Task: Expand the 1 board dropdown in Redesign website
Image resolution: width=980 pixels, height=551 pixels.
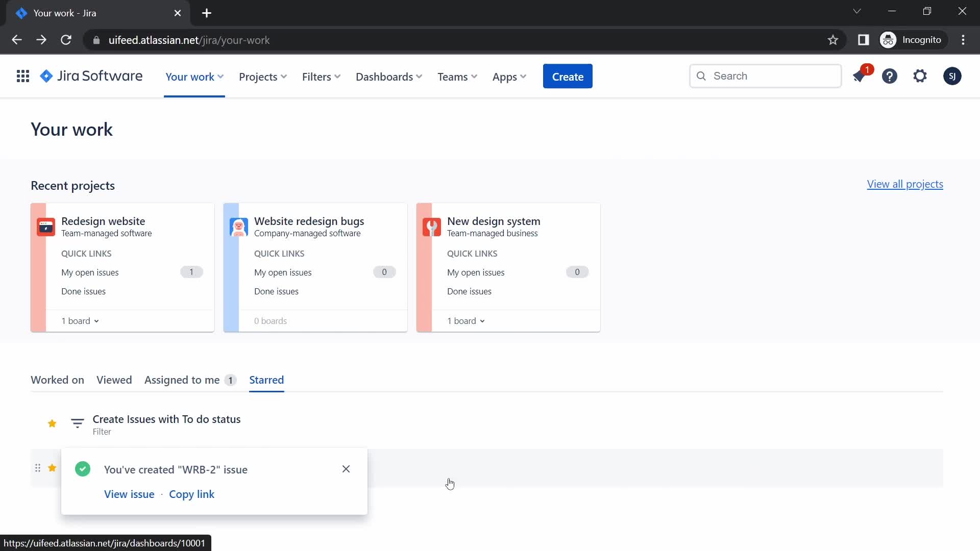Action: (80, 321)
